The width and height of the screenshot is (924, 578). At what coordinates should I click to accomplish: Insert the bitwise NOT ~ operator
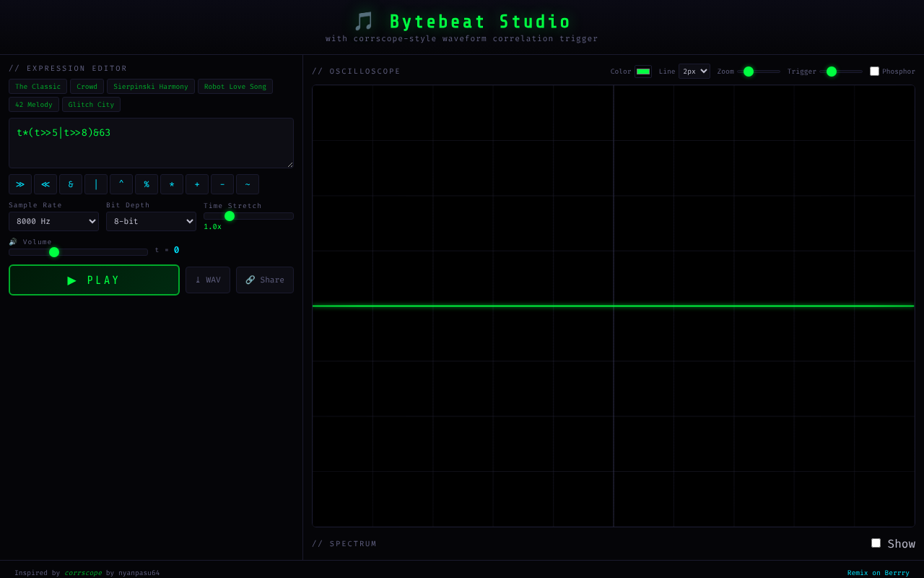tap(248, 184)
